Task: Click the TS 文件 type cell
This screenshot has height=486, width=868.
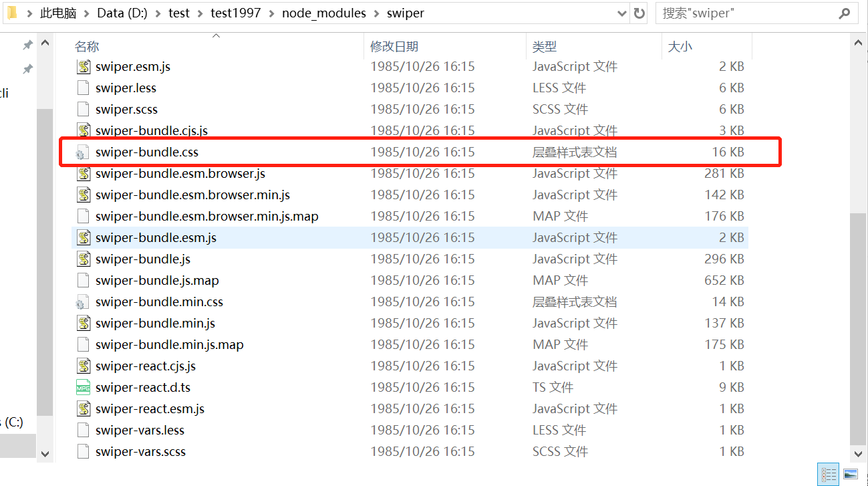Action: 553,388
